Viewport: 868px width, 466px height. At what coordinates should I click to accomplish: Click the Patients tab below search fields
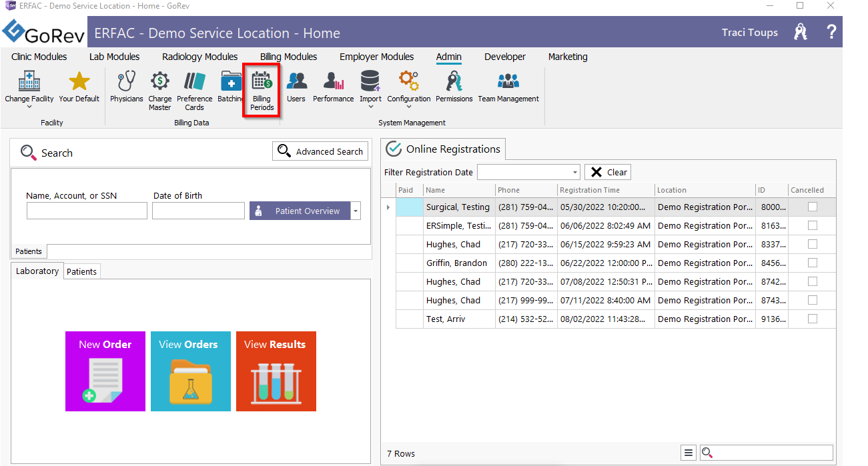click(29, 251)
